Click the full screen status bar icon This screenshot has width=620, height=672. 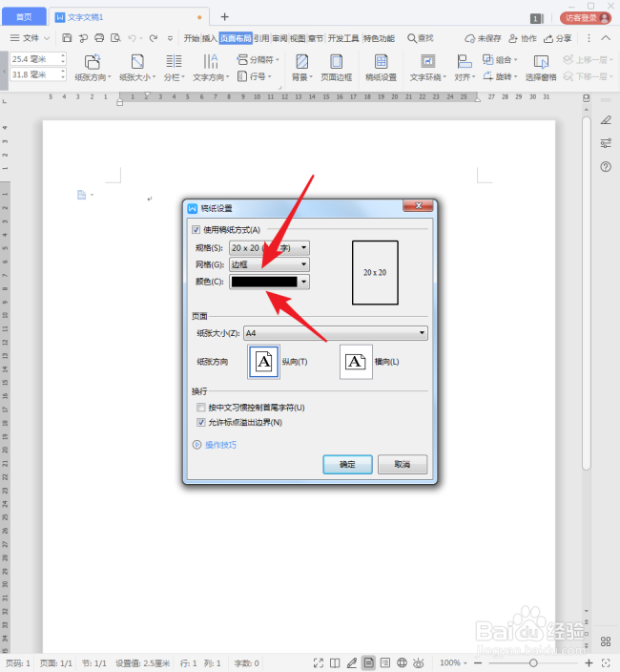tap(319, 663)
